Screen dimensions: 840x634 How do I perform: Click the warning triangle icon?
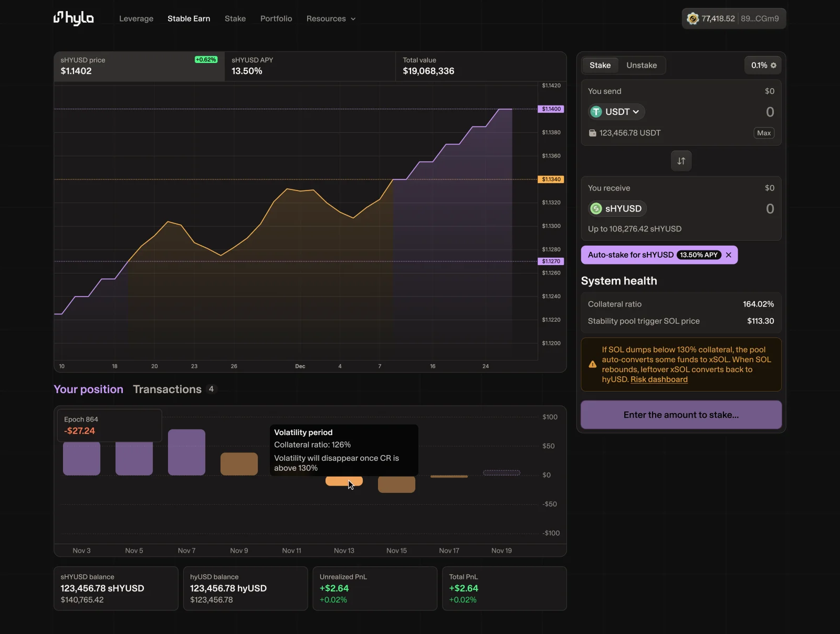[x=592, y=364]
